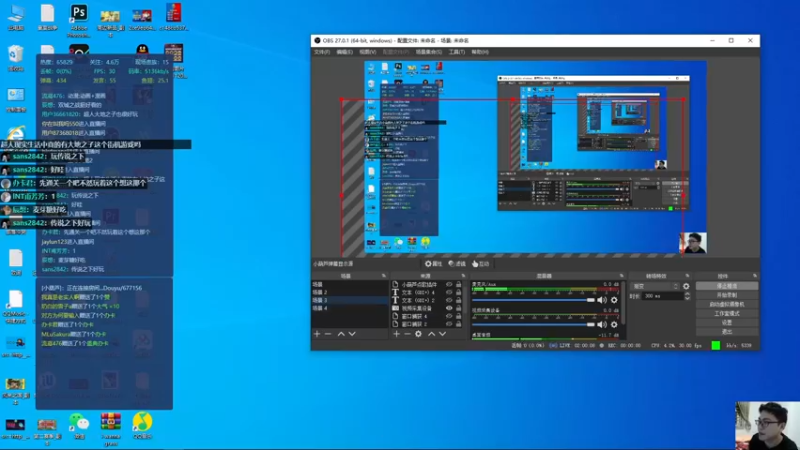Toggle visibility of 文本 (GDI+) 2 source
This screenshot has height=450, width=800.
[449, 300]
